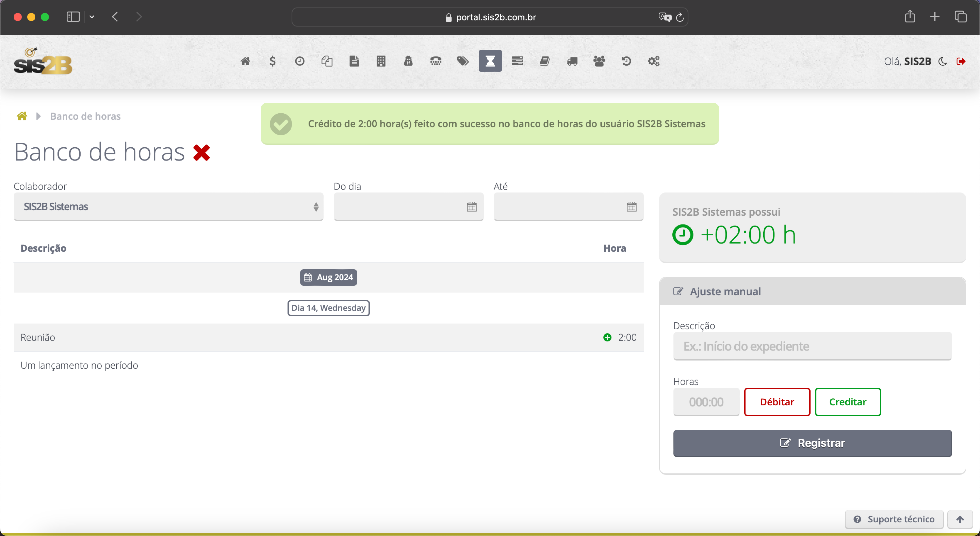This screenshot has height=536, width=980.
Task: Toggle dark mode with moon icon
Action: point(943,61)
